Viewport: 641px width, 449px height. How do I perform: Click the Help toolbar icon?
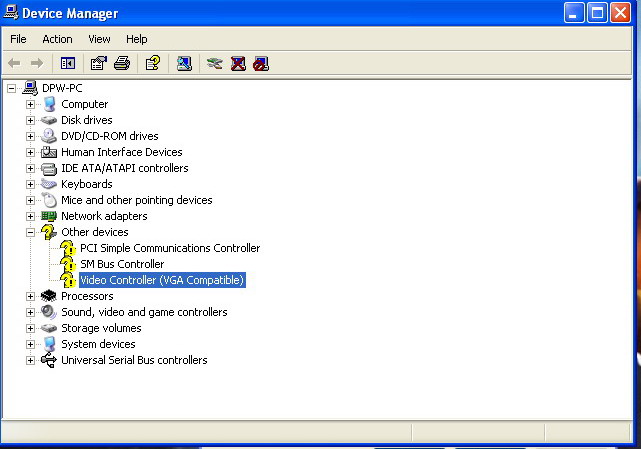[152, 63]
